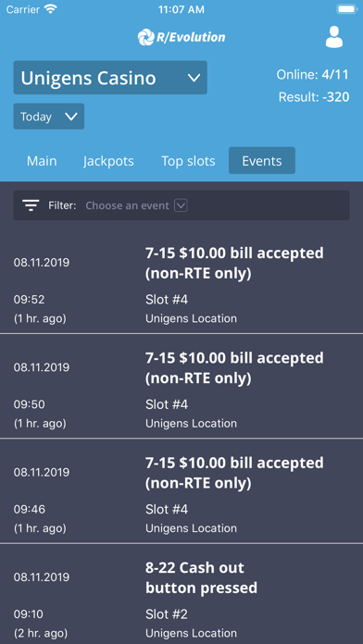Tap the battery status icon

[346, 9]
